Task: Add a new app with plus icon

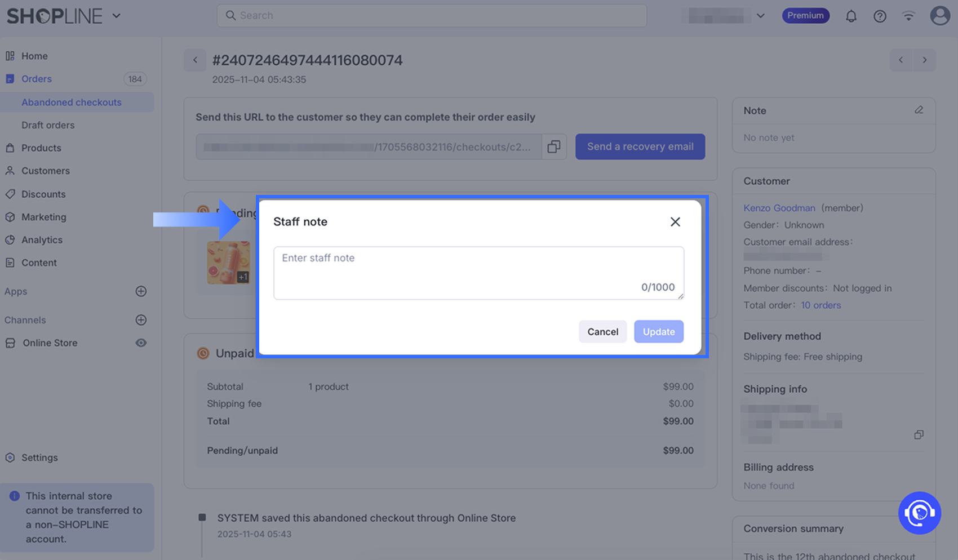Action: 141,291
